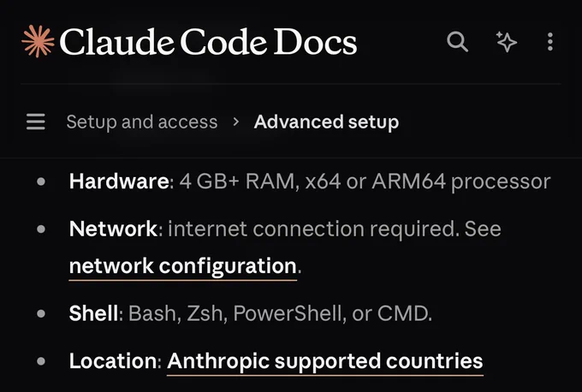
Task: Click the bold Location label
Action: click(113, 361)
